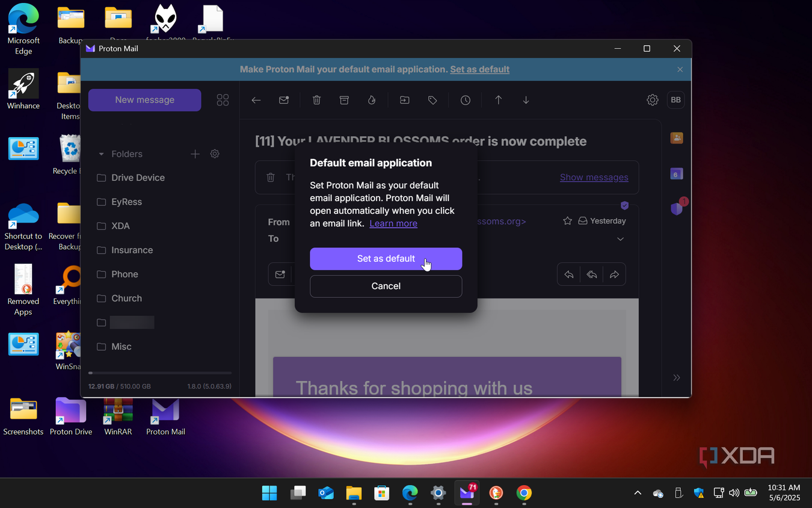The image size is (812, 508).
Task: Open the Label as tag icon
Action: click(x=432, y=101)
